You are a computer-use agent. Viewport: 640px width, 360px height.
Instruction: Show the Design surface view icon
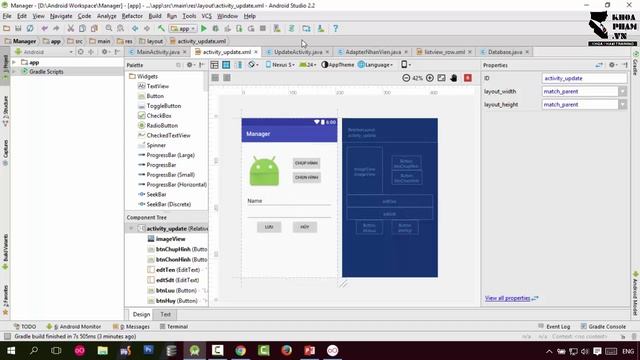(x=214, y=65)
